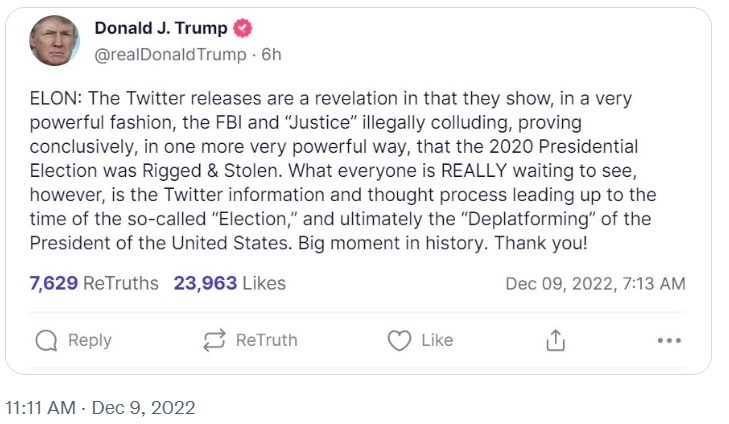Click the share upload arrow icon
This screenshot has height=424, width=729.
pyautogui.click(x=555, y=341)
